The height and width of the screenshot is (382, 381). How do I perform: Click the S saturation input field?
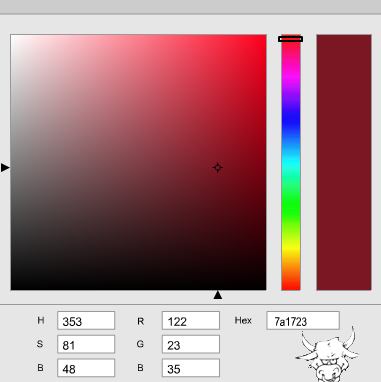click(x=86, y=344)
